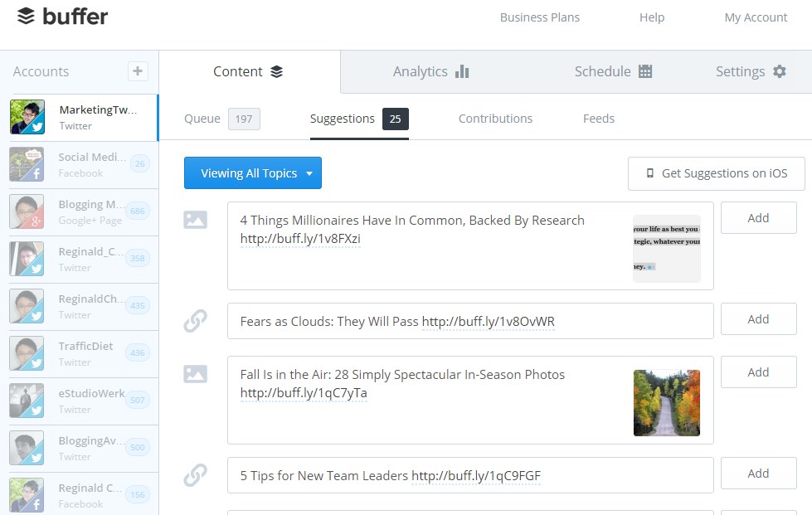The width and height of the screenshot is (812, 515).
Task: Click Get Suggestions on iOS button
Action: coord(716,173)
